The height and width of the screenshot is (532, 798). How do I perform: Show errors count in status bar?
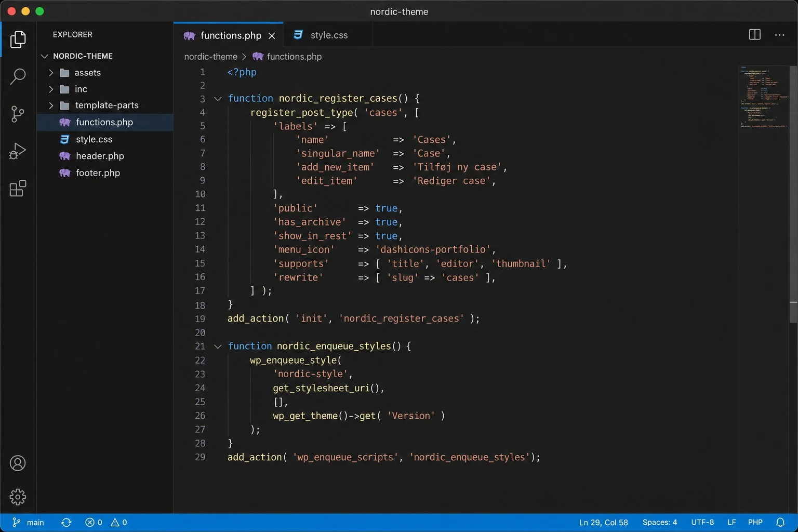pyautogui.click(x=94, y=523)
